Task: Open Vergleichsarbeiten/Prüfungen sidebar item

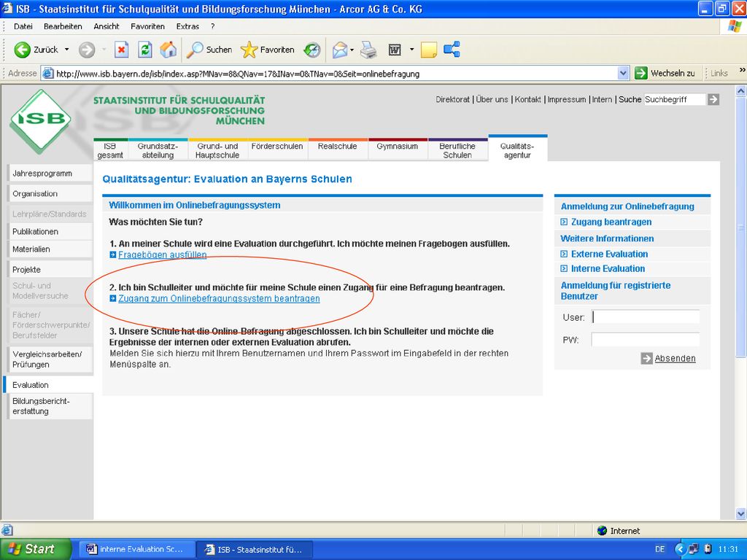Action: point(50,359)
